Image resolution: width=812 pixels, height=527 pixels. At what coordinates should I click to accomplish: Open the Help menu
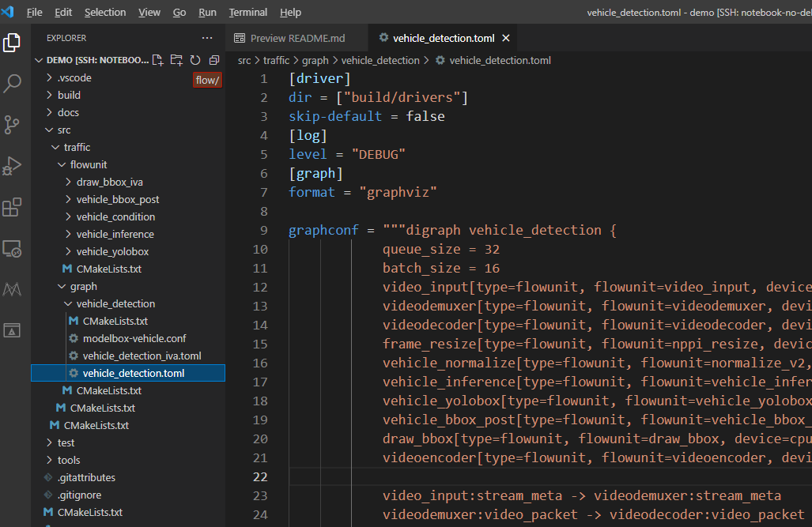[x=290, y=12]
